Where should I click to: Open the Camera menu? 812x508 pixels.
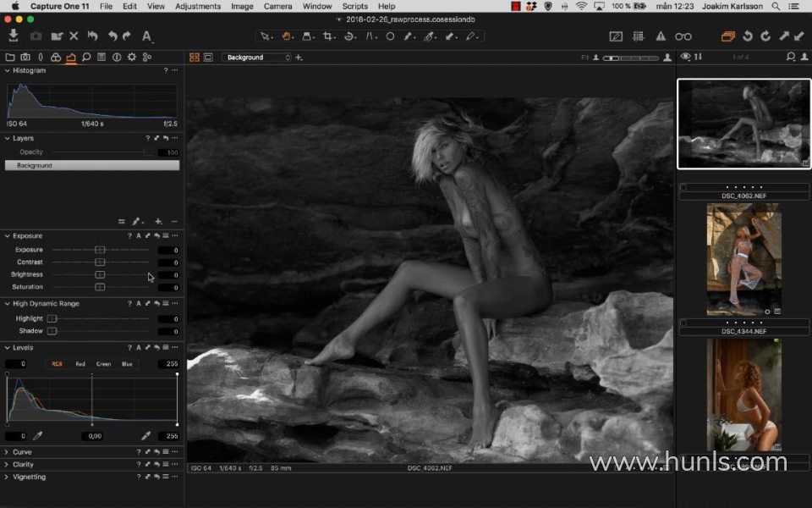(277, 6)
